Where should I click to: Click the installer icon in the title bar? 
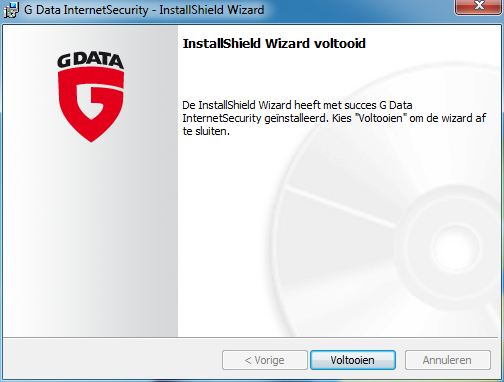click(11, 10)
